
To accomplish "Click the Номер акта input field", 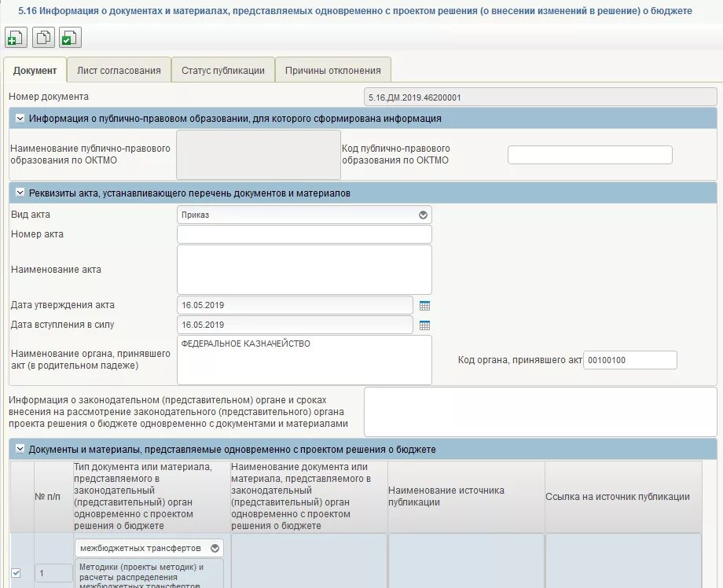I will (x=304, y=234).
